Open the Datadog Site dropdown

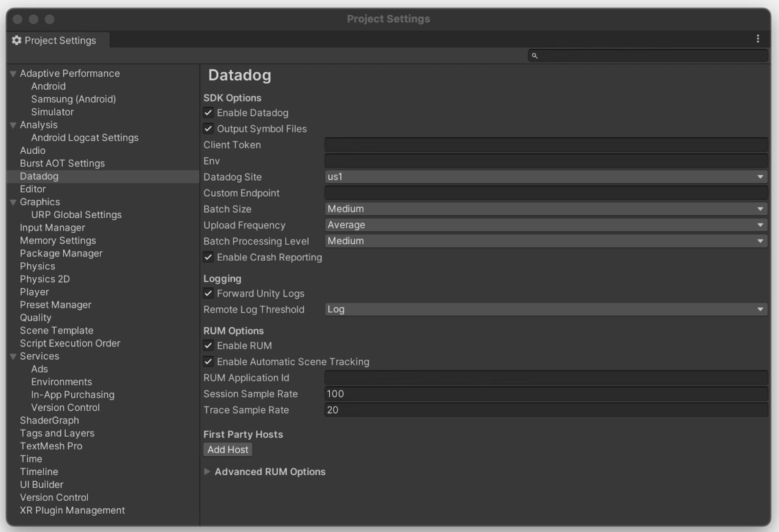pos(761,177)
